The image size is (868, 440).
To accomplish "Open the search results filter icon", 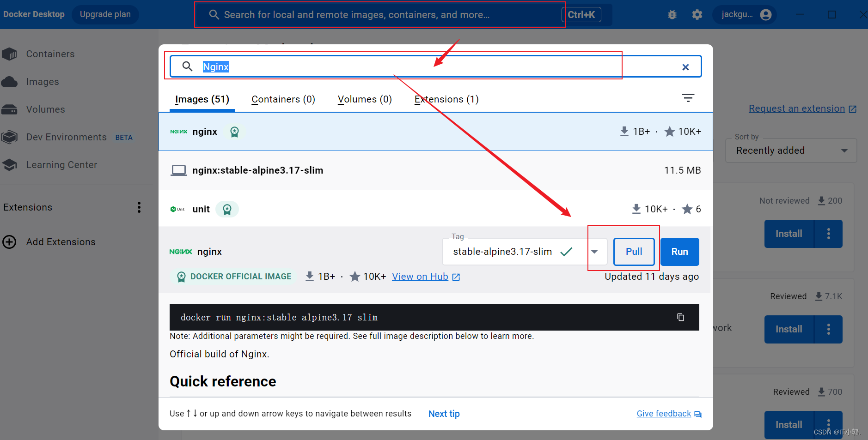I will (688, 98).
